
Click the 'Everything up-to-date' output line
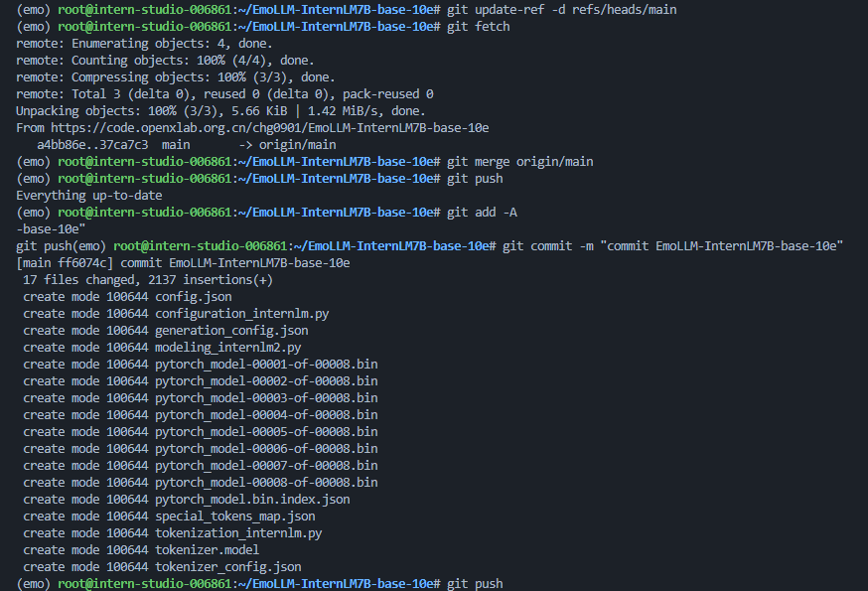89,196
